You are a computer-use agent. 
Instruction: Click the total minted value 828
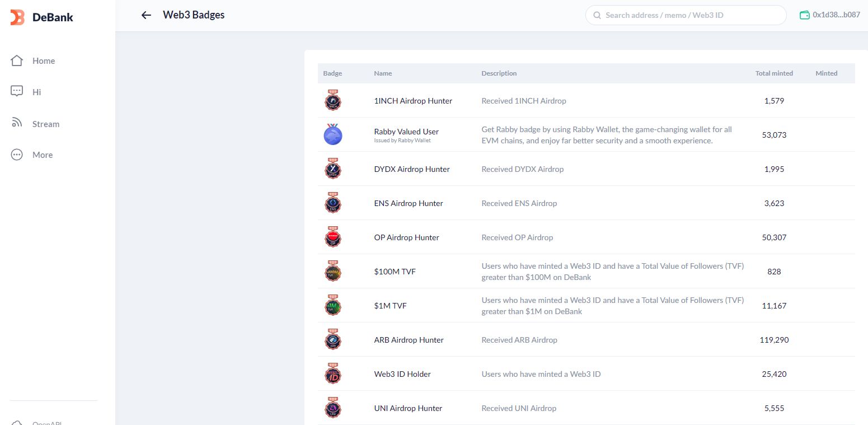point(774,272)
